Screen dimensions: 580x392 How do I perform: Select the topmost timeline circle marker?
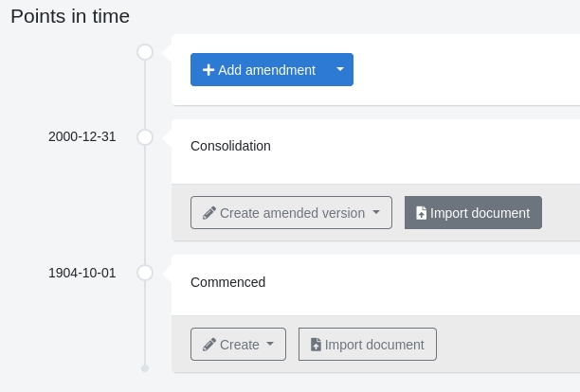pyautogui.click(x=145, y=52)
